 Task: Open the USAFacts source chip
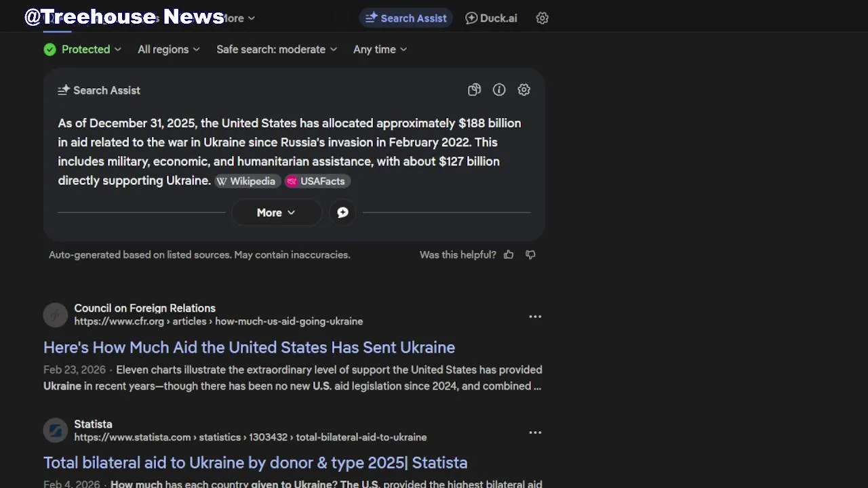coord(317,181)
